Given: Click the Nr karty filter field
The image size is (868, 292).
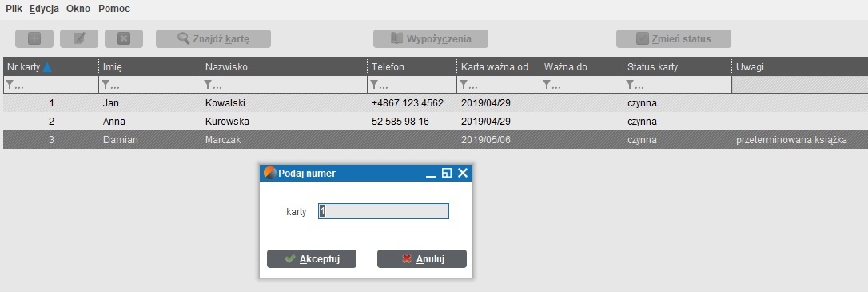Looking at the screenshot, I should (x=51, y=85).
